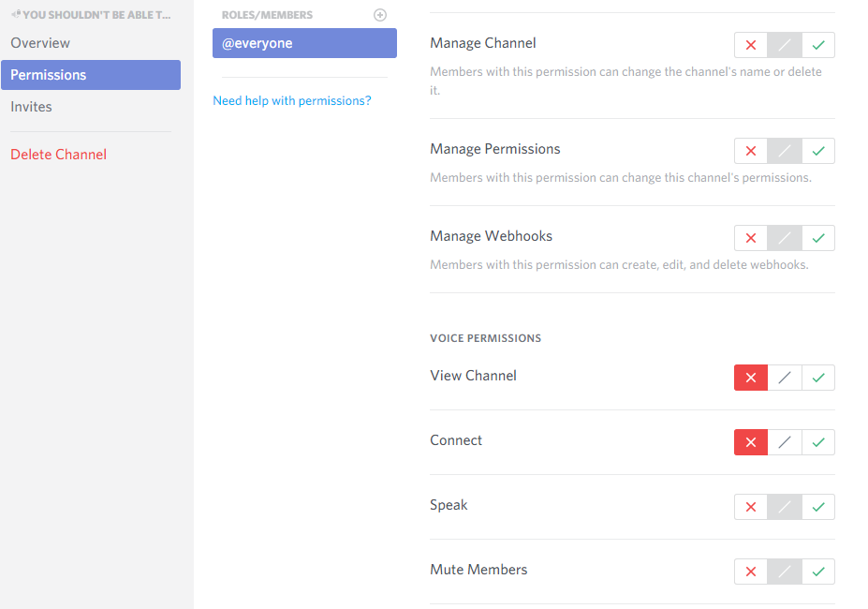Toggle Connect to the neutral state
This screenshot has height=609, width=868.
pyautogui.click(x=784, y=441)
